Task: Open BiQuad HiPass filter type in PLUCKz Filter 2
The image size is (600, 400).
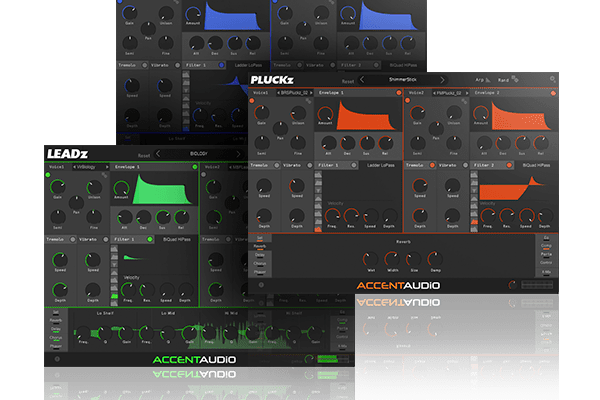Action: tap(536, 165)
